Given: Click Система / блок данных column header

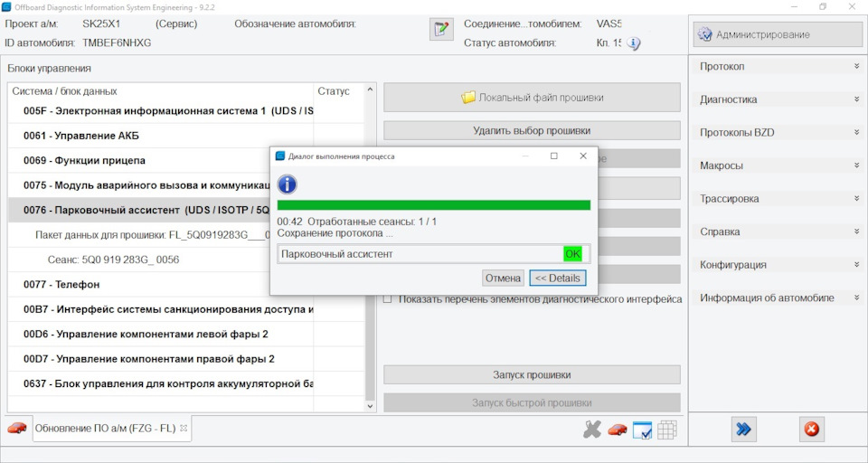Looking at the screenshot, I should pos(161,90).
